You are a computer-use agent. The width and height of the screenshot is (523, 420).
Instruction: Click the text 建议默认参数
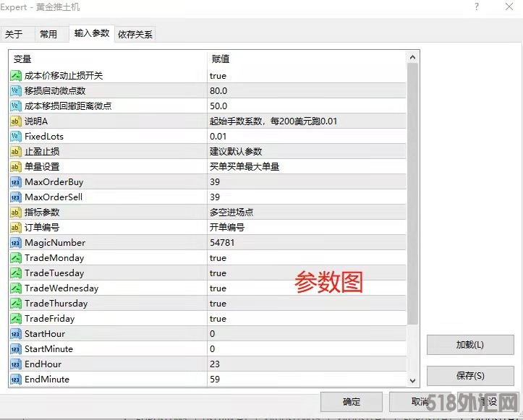236,151
